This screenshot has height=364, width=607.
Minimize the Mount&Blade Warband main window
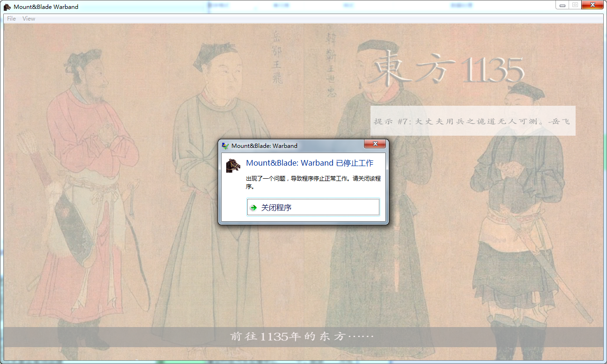(562, 5)
